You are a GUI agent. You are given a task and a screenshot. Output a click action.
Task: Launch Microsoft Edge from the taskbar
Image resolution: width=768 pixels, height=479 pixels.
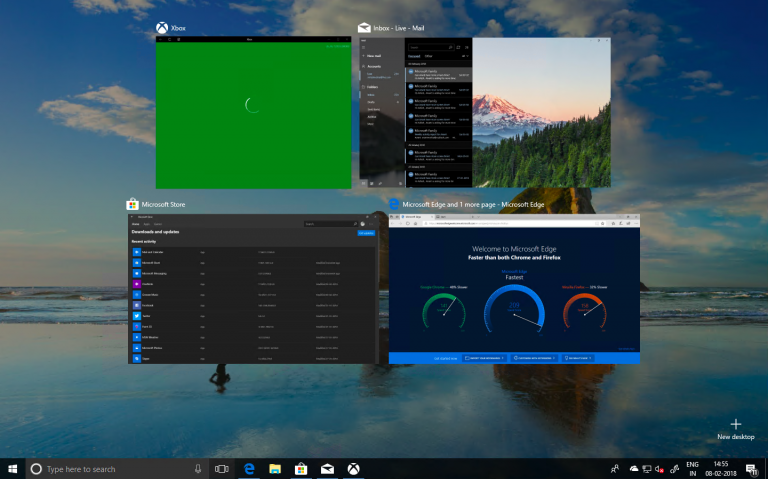(249, 468)
